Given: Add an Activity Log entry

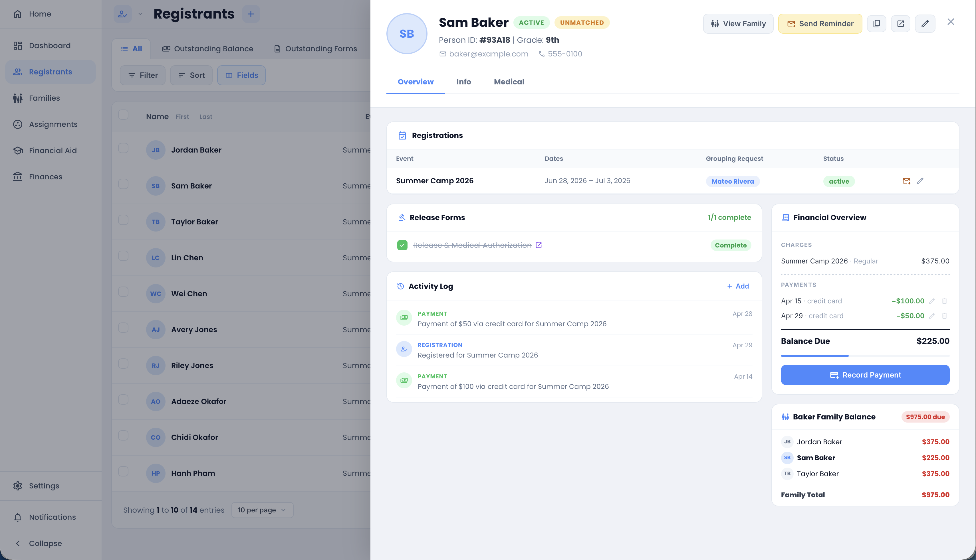Looking at the screenshot, I should (738, 286).
